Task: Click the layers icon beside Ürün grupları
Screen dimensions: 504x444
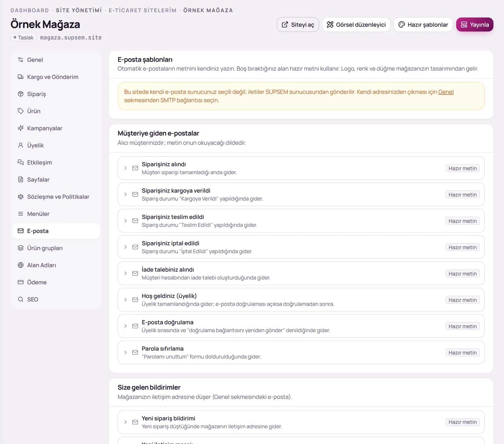Action: (x=20, y=248)
